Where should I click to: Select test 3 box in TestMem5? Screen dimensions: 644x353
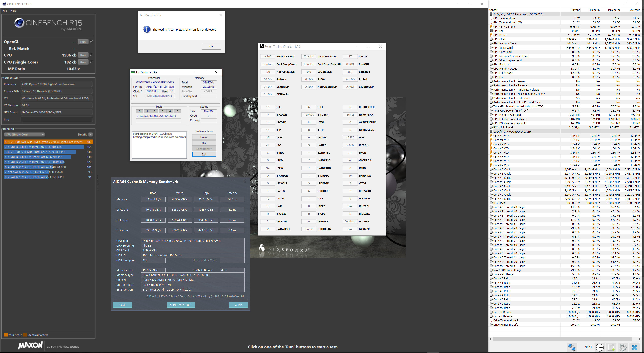162,111
